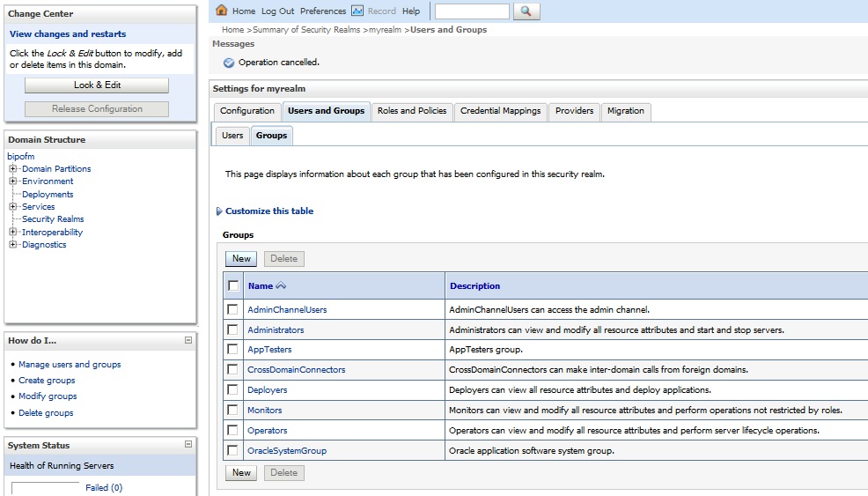Click the Description column header

click(475, 286)
